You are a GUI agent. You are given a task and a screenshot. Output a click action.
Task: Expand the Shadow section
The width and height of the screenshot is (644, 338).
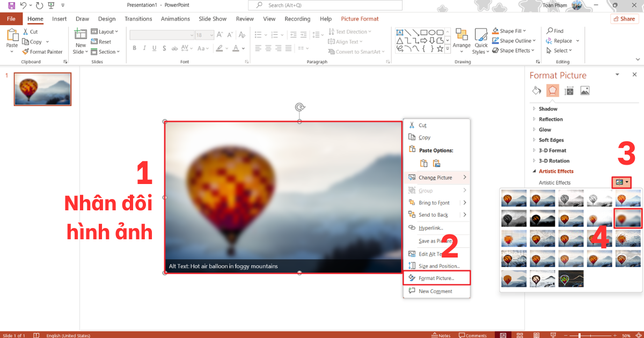tap(547, 108)
